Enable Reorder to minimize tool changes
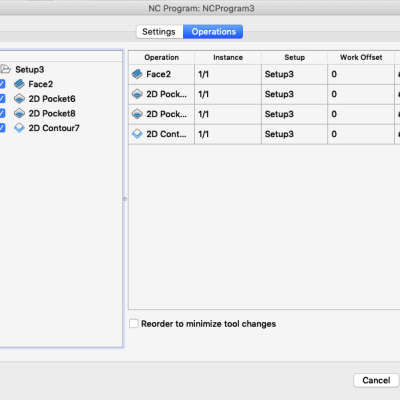The height and width of the screenshot is (400, 400). (134, 324)
